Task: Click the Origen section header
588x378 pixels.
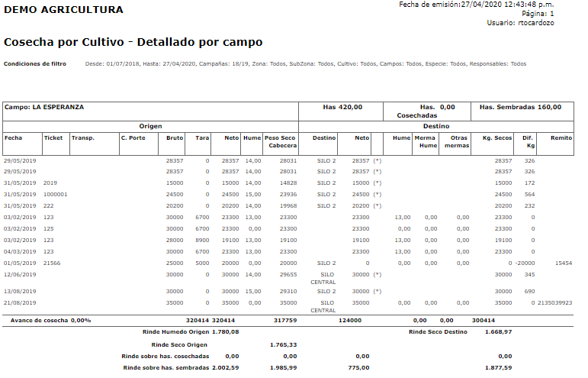Action: pos(150,127)
